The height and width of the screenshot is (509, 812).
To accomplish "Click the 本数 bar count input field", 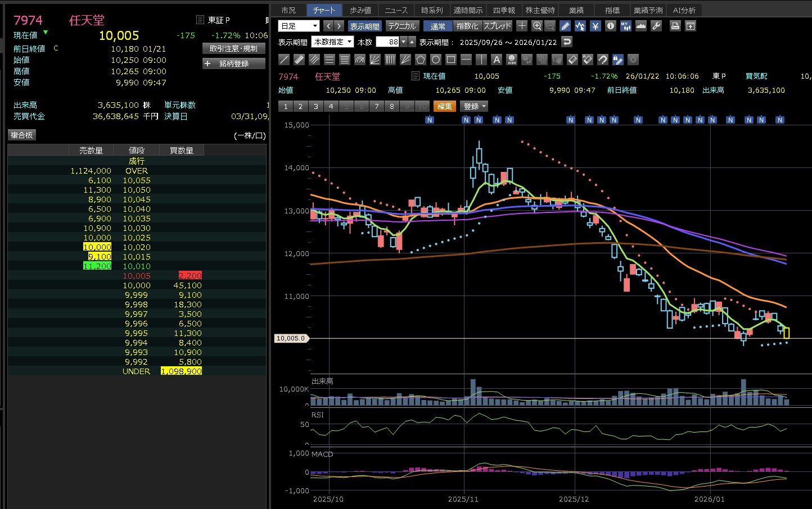I will 387,42.
